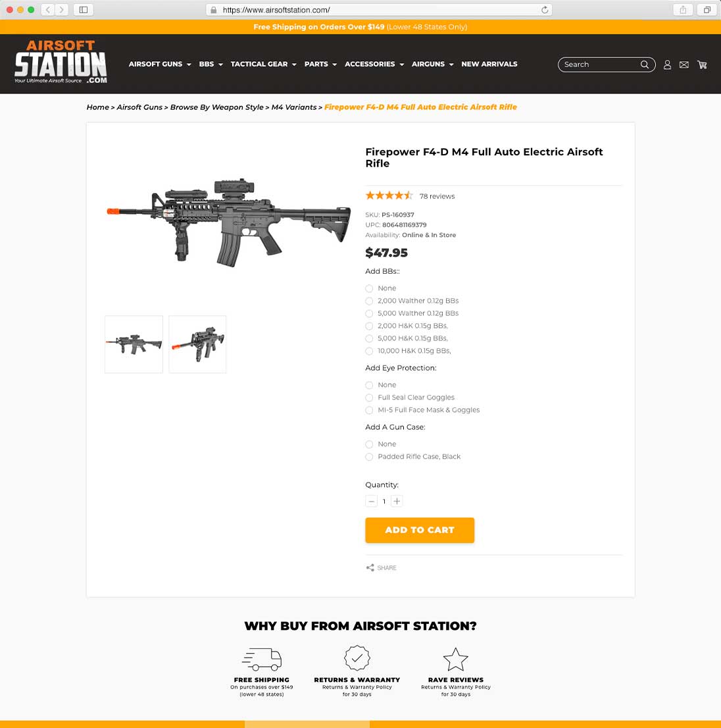Open the shopping cart icon
721x728 pixels.
point(702,65)
